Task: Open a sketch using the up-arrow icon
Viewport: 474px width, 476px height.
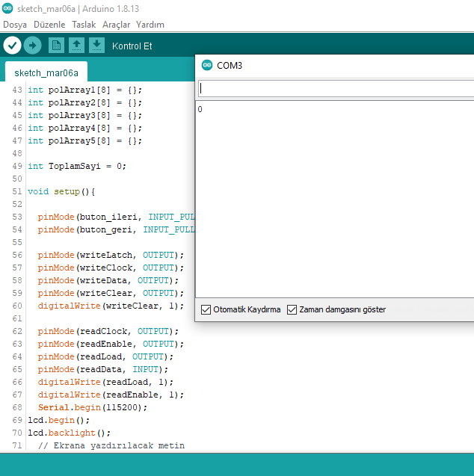Action: point(76,46)
